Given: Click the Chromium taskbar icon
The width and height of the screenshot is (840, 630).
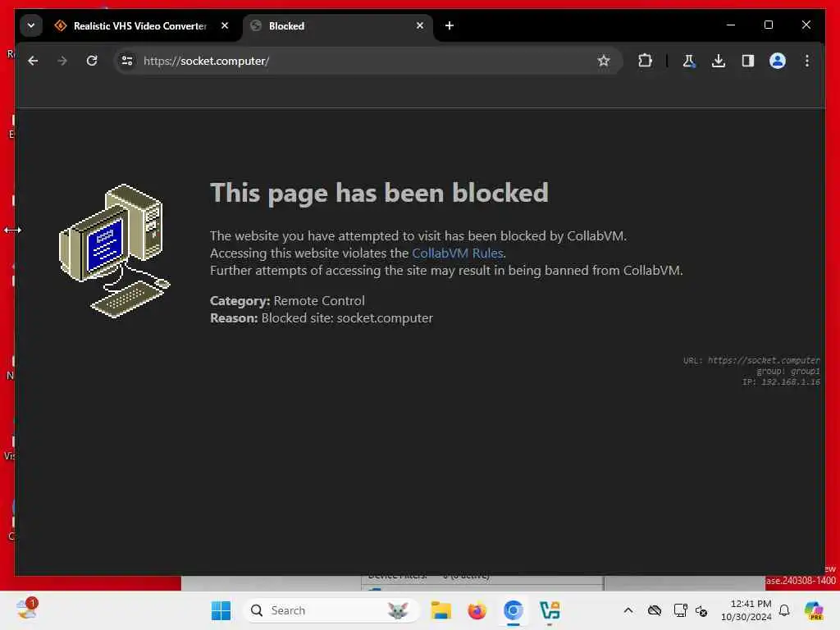Looking at the screenshot, I should (514, 610).
